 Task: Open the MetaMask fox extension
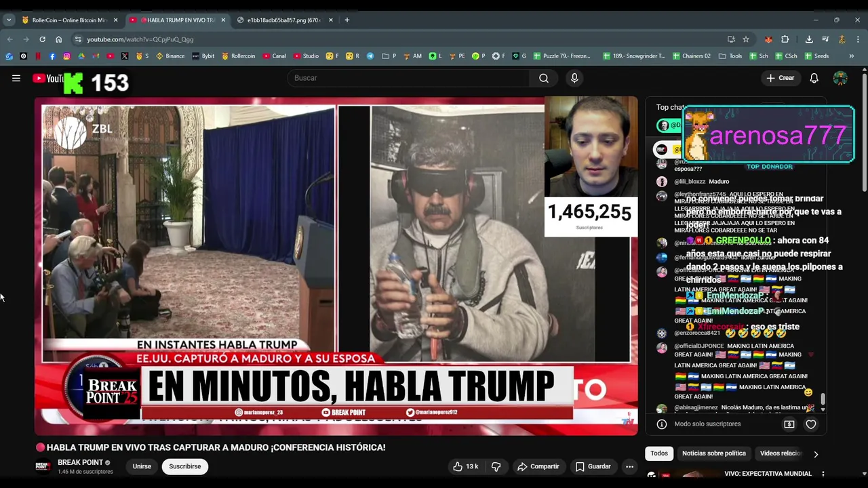tap(768, 39)
